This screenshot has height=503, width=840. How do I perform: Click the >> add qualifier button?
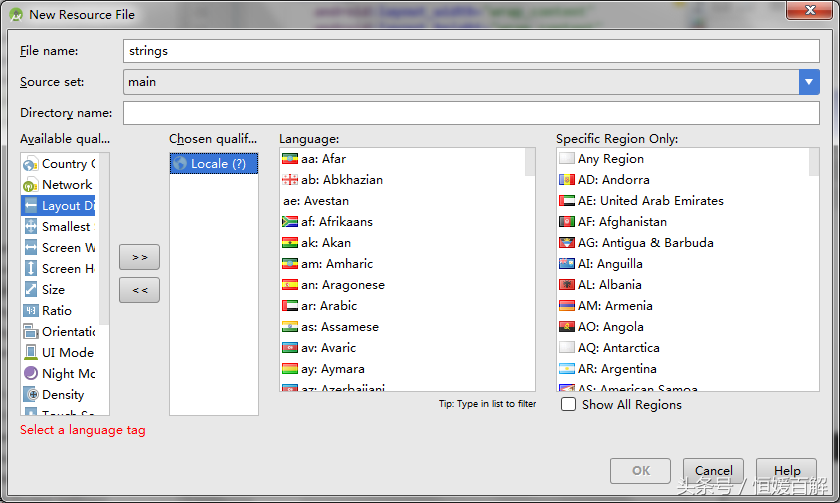coord(139,257)
